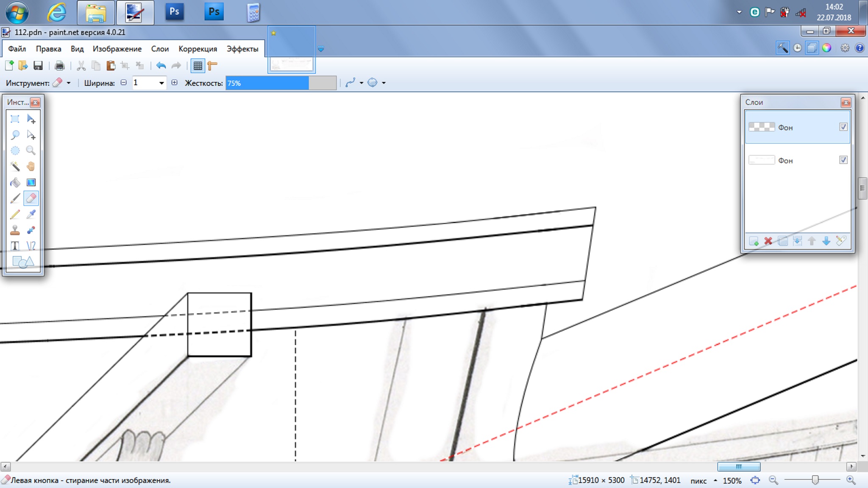868x488 pixels.
Task: Open the Ширина width dropdown
Action: [161, 83]
